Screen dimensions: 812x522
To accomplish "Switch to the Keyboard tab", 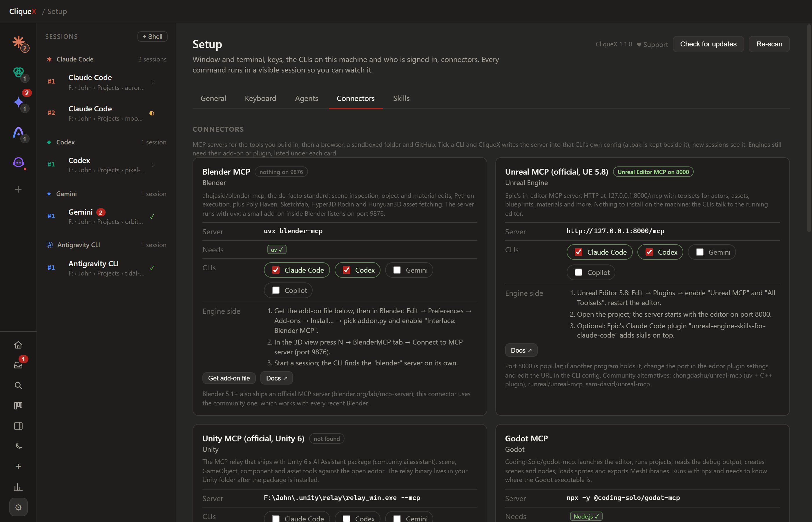I will 260,98.
